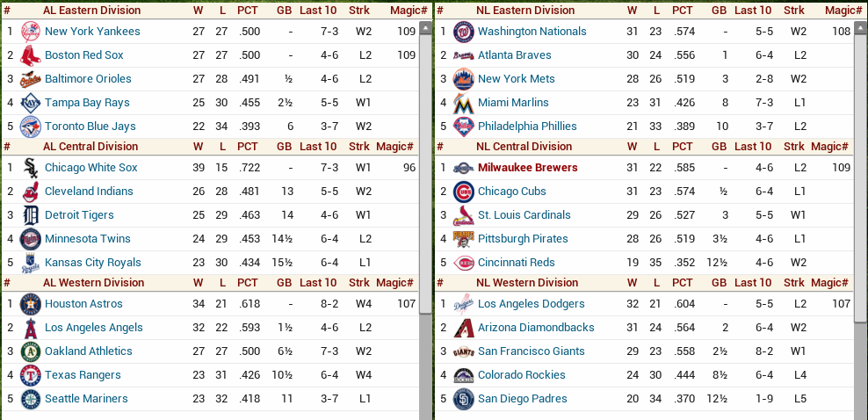
Task: Open the Cleveland Indians team page link
Action: point(89,192)
